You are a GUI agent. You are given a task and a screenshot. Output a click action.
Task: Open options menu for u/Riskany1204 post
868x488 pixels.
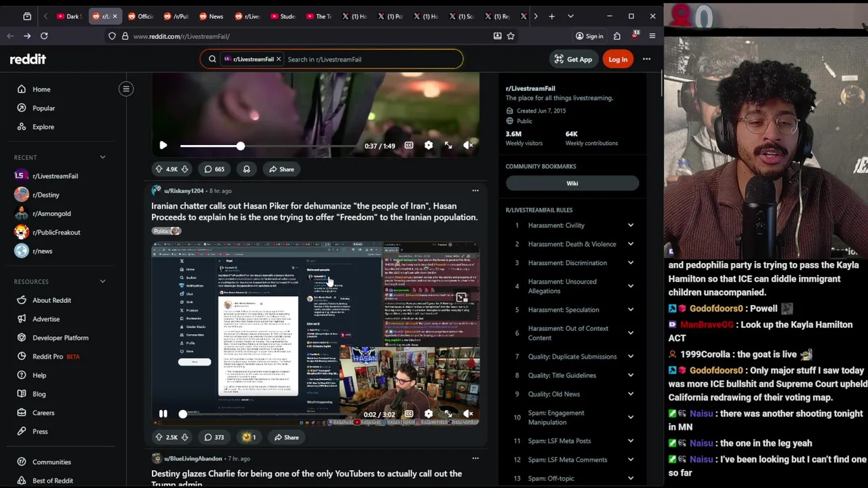coord(475,190)
